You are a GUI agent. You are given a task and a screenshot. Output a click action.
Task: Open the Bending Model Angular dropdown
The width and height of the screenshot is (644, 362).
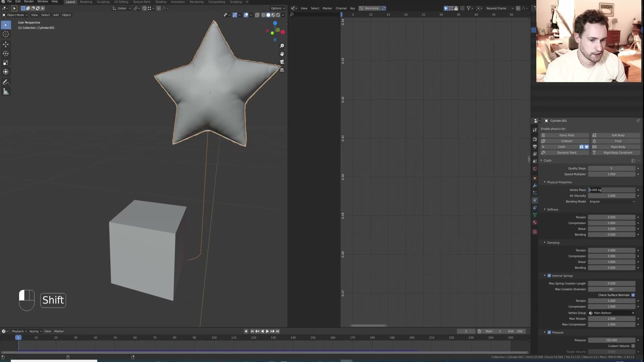[x=612, y=201]
